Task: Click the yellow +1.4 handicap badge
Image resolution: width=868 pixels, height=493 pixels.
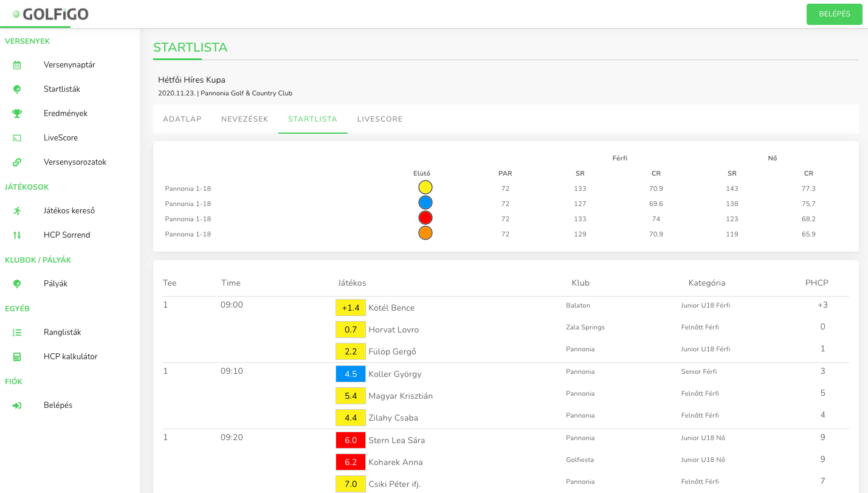Action: point(351,308)
